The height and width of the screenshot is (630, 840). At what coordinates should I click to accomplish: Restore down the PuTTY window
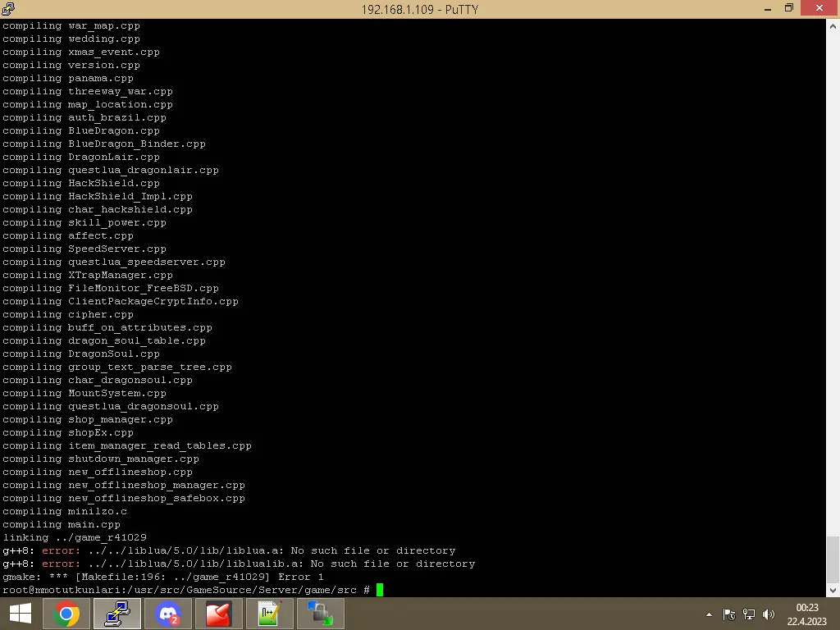pyautogui.click(x=788, y=8)
